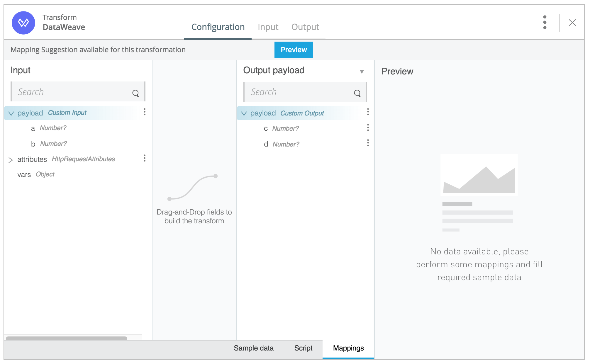Switch to the Input tab

click(268, 27)
